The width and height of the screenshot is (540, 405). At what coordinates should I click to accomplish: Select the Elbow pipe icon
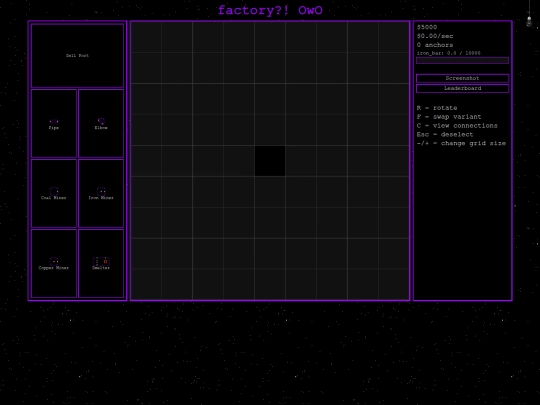[101, 121]
